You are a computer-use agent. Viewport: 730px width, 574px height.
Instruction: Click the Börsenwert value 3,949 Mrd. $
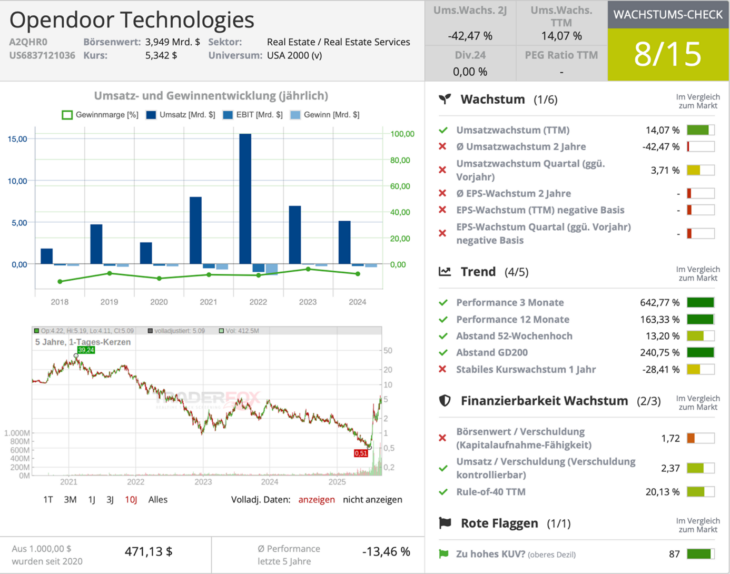(172, 42)
